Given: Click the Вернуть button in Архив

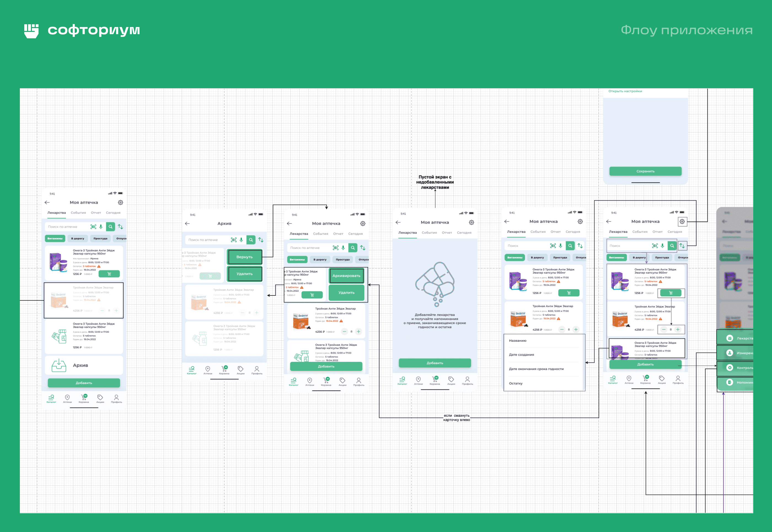Looking at the screenshot, I should [x=244, y=257].
